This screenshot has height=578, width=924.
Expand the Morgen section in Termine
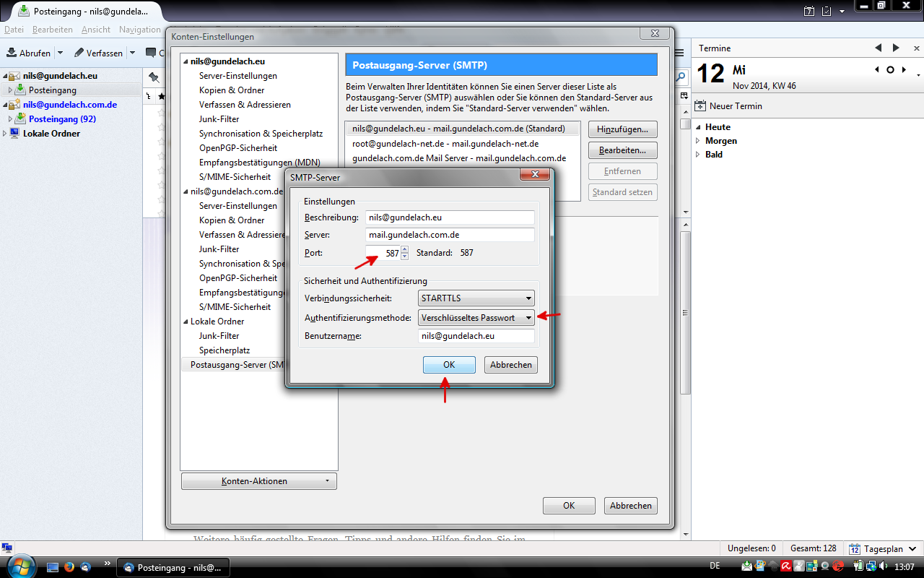click(698, 141)
